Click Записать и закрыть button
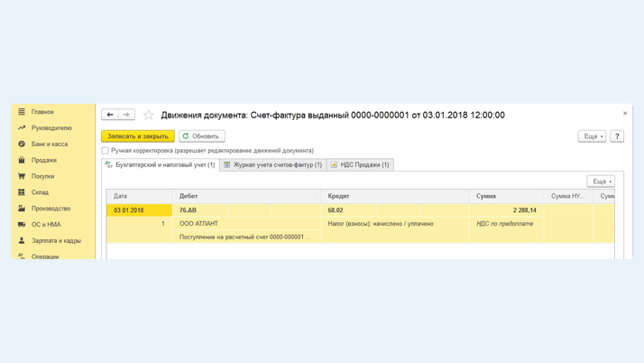Image resolution: width=644 pixels, height=363 pixels. [x=138, y=136]
